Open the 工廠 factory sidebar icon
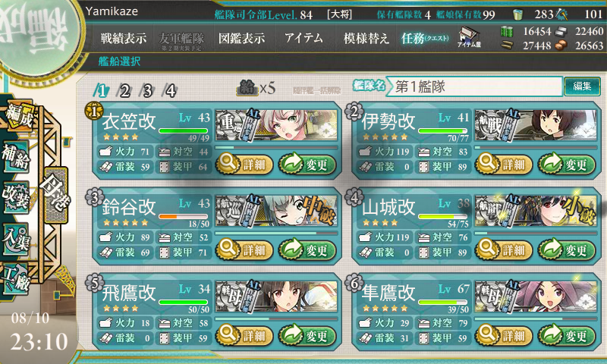The width and height of the screenshot is (607, 364). coord(15,278)
